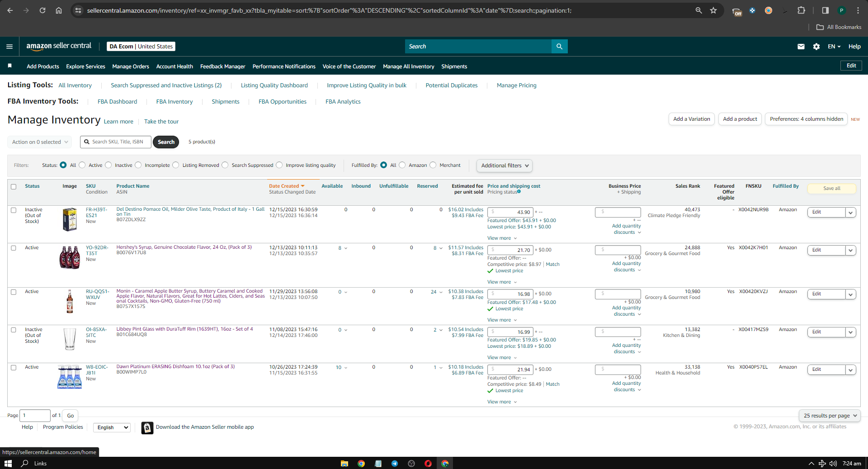Open the browser extensions puzzle icon
This screenshot has height=469, width=868.
[801, 10]
